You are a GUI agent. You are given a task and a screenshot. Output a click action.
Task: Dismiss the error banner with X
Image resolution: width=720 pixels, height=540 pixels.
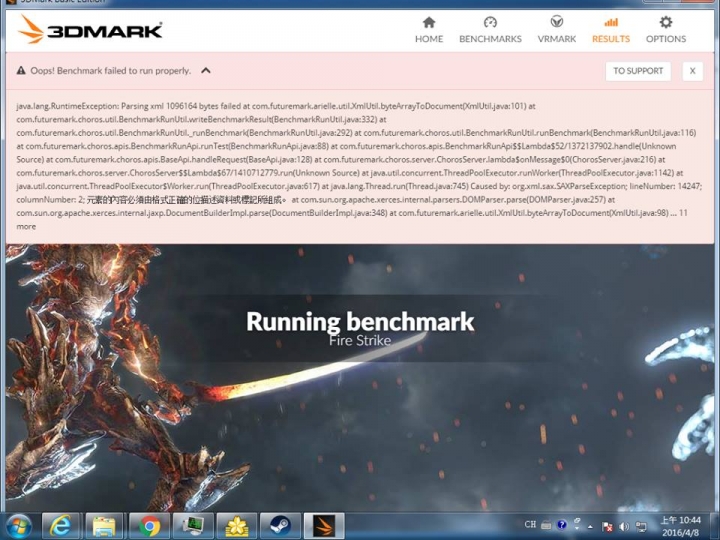(692, 71)
